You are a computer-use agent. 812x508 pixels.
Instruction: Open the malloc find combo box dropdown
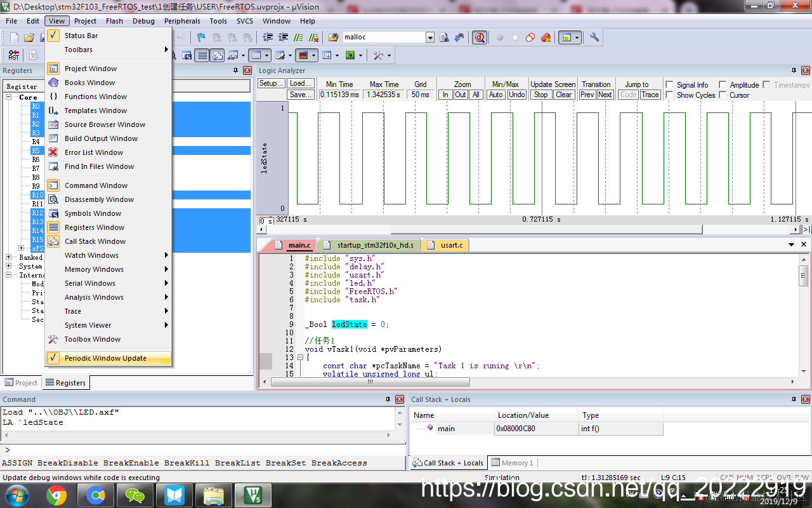coord(430,37)
